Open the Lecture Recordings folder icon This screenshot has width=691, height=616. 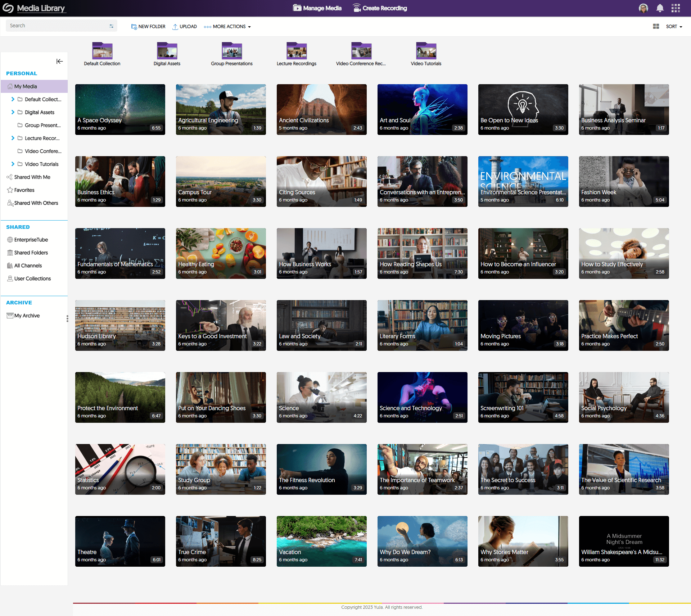coord(297,51)
